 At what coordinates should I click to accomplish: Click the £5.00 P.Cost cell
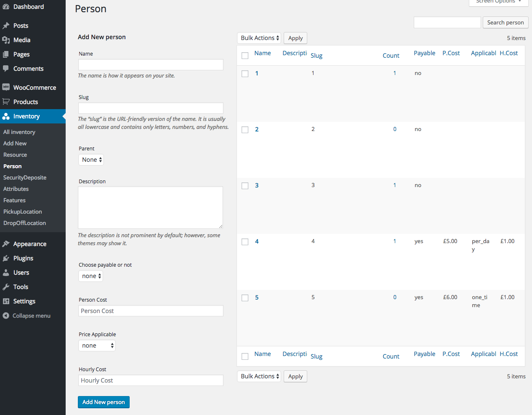pos(450,241)
